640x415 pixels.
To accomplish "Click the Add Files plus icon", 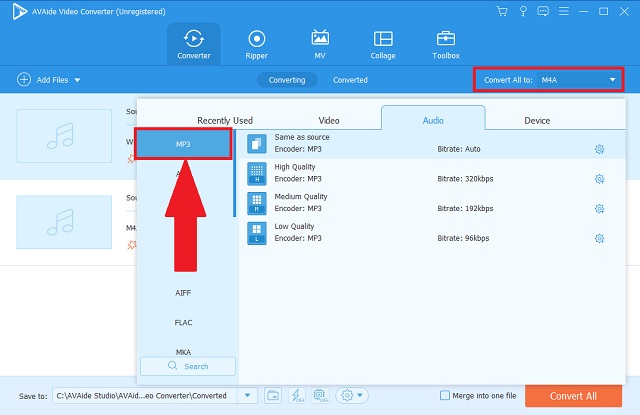I will tap(24, 80).
